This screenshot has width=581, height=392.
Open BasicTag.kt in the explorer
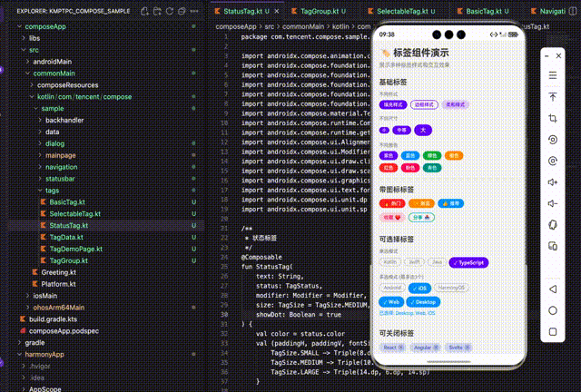67,202
